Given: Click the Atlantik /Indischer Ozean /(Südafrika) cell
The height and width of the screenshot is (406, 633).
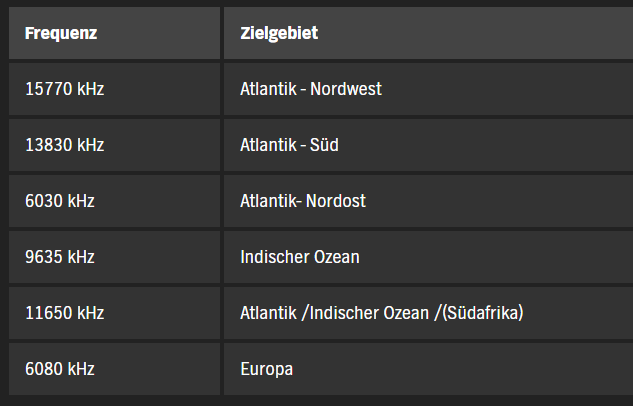Looking at the screenshot, I should (x=382, y=313).
